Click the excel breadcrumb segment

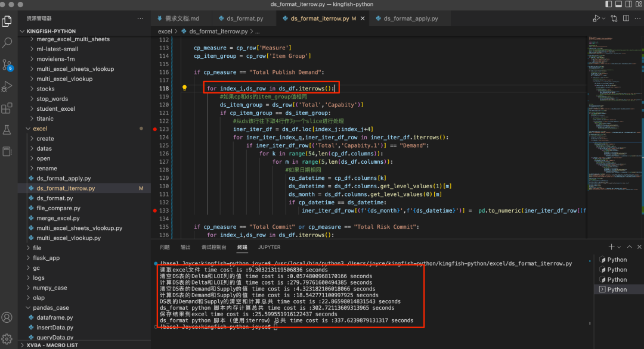[165, 32]
